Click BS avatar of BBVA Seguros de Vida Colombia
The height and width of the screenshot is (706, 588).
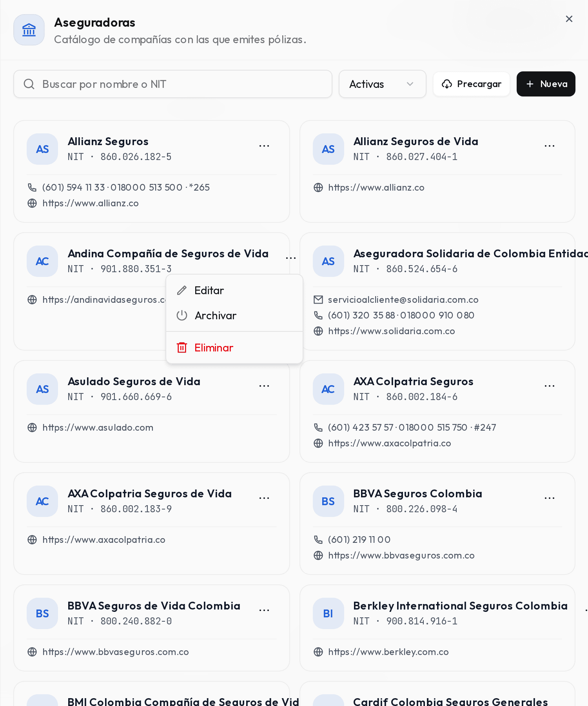click(x=42, y=613)
